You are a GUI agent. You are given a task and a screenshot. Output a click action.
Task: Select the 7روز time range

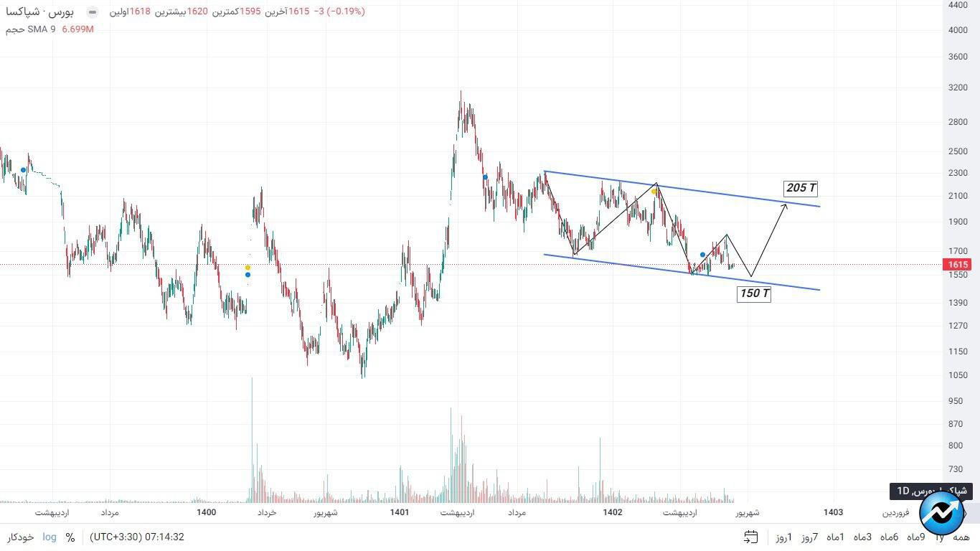[x=810, y=537]
